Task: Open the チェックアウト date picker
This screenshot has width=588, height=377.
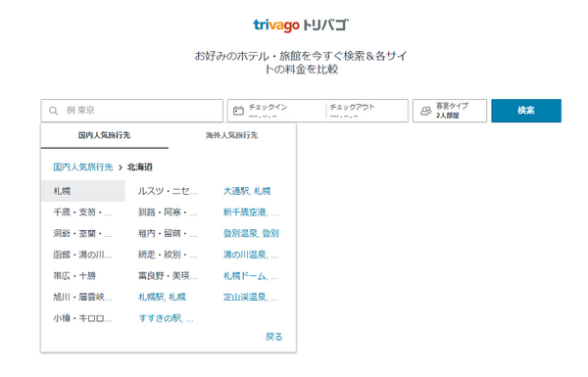Action: [367, 111]
